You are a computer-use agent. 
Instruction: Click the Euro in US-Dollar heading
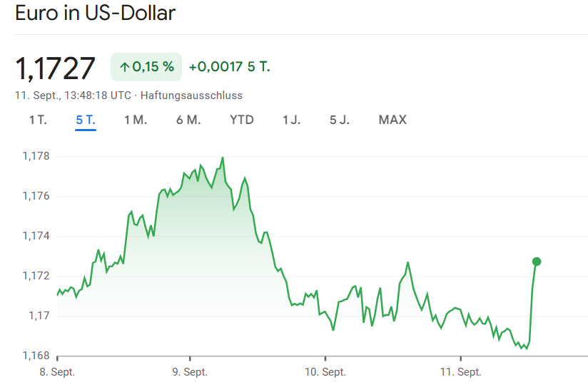(96, 14)
